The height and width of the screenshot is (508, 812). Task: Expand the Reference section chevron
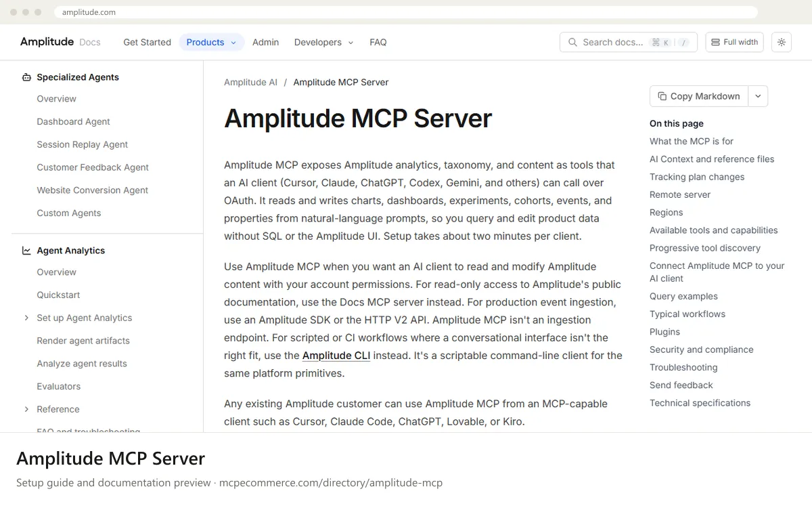pos(26,409)
